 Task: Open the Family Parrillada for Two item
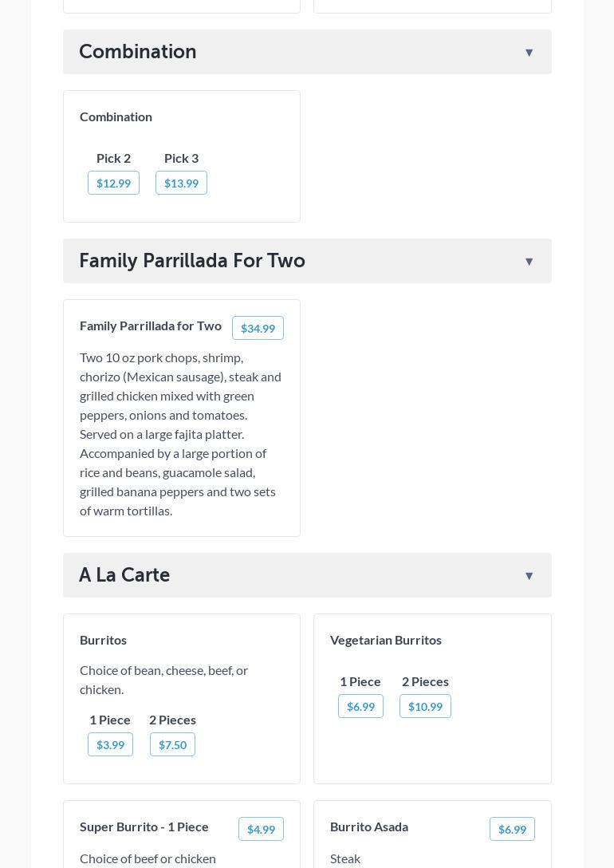coord(151,325)
